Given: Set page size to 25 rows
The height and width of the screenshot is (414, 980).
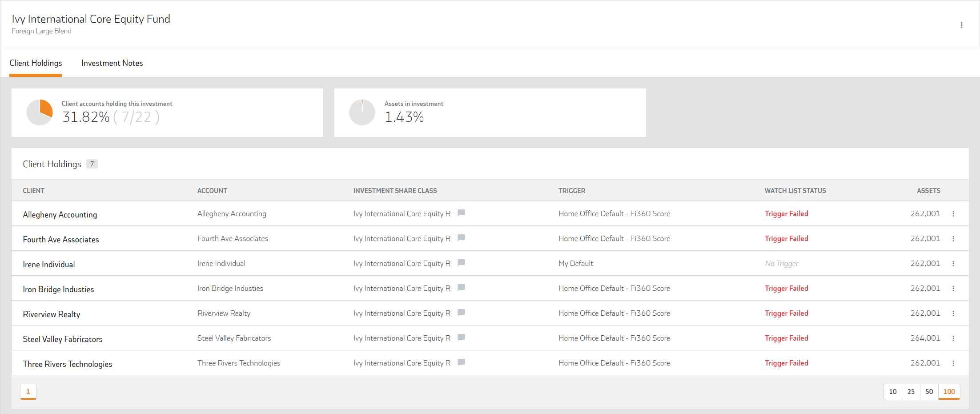Looking at the screenshot, I should [911, 392].
